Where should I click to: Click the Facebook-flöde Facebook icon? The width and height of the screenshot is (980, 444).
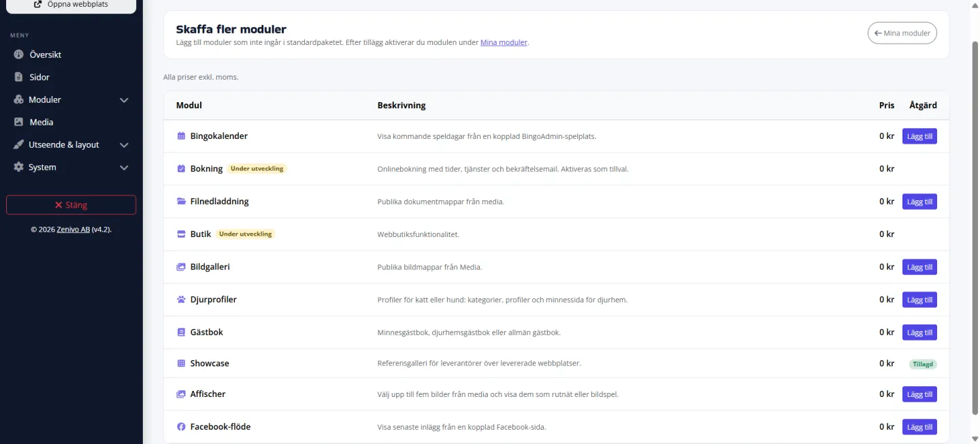181,427
